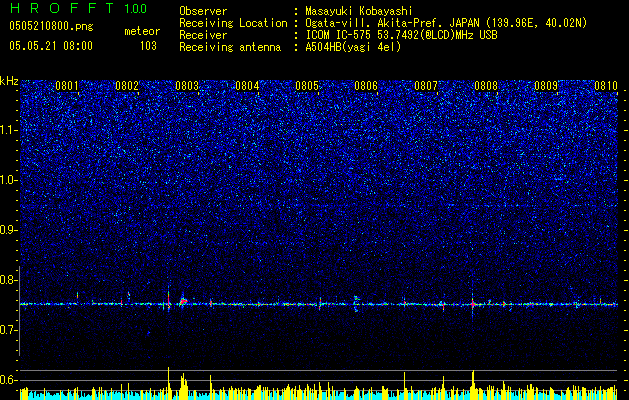This screenshot has width=629, height=400.
Task: Click the Receiving antenna label
Action: [x=230, y=47]
